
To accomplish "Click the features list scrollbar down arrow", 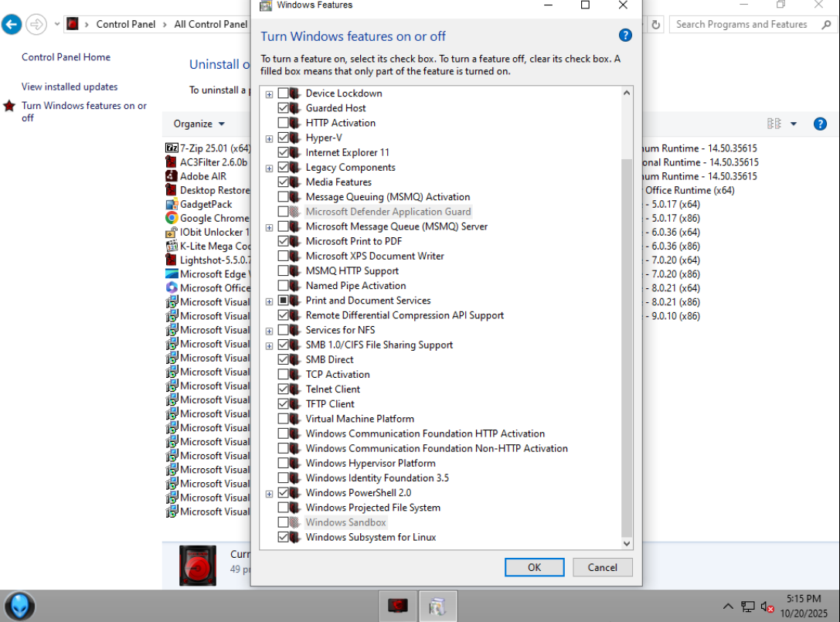I will pos(626,543).
